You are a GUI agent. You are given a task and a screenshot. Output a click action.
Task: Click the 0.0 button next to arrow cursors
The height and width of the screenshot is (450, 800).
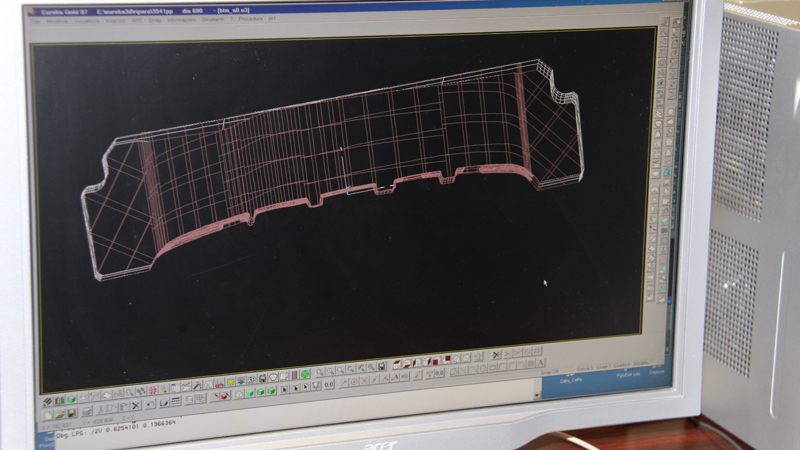coord(329,384)
